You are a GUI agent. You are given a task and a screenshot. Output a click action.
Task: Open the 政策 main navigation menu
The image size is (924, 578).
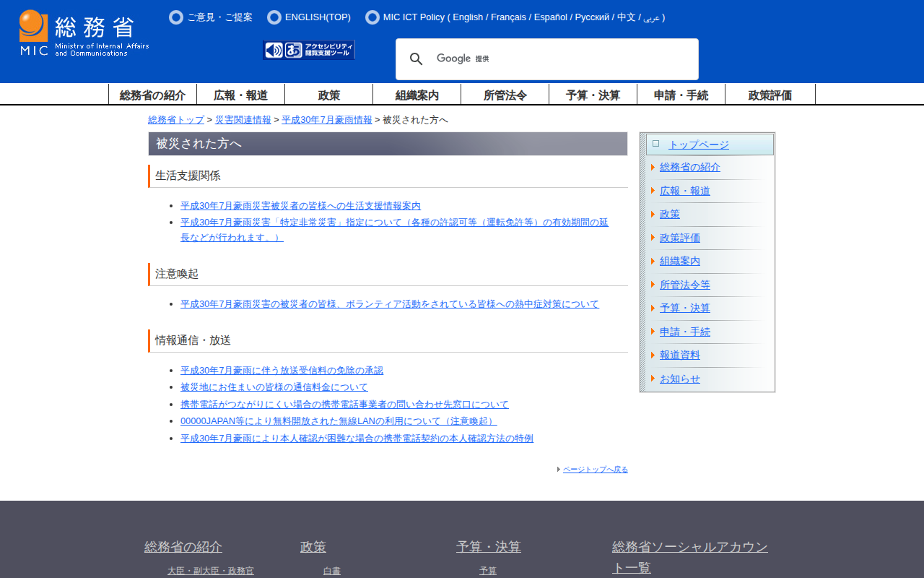click(x=328, y=95)
